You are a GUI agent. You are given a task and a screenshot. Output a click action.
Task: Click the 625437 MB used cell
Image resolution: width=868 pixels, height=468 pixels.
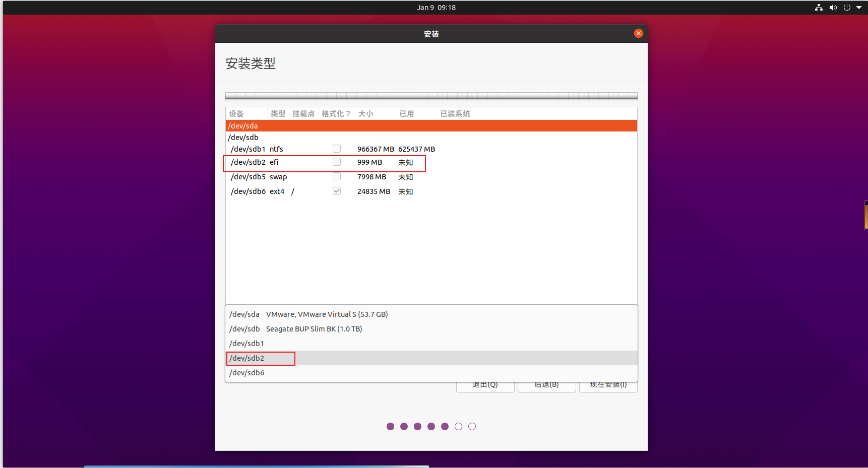click(416, 149)
